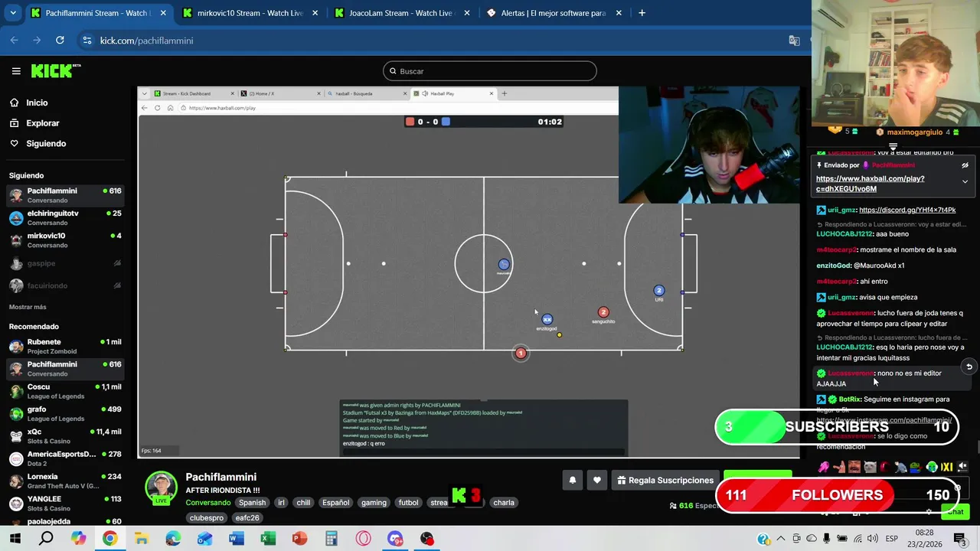The height and width of the screenshot is (551, 980).
Task: Open Siguiendo in the sidebar
Action: pos(46,144)
